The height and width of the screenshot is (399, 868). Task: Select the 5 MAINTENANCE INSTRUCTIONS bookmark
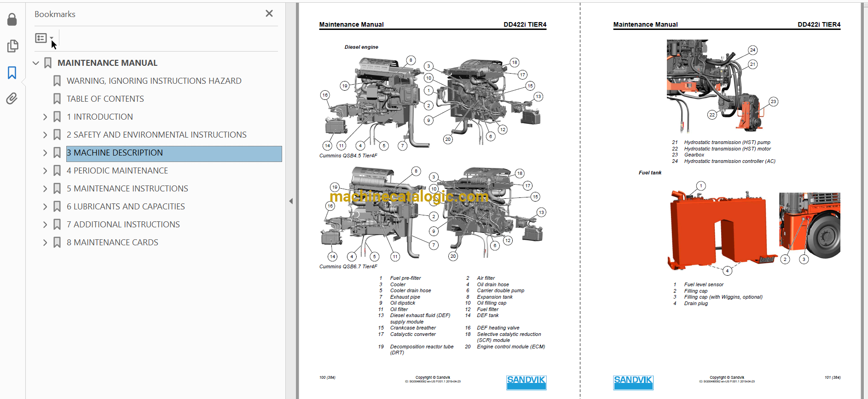(127, 189)
